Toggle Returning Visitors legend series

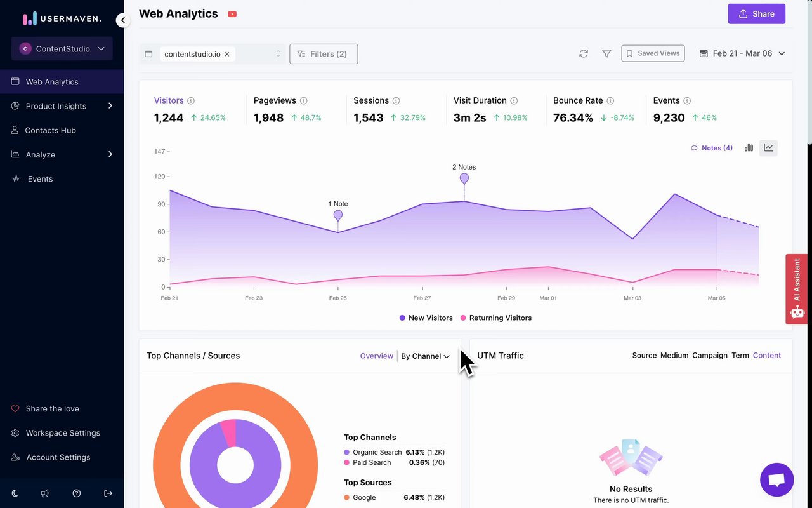496,317
